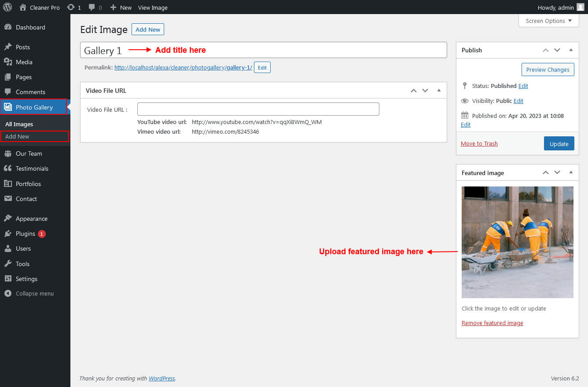Image resolution: width=588 pixels, height=387 pixels.
Task: Click the Dashboard gauge icon
Action: [x=8, y=27]
